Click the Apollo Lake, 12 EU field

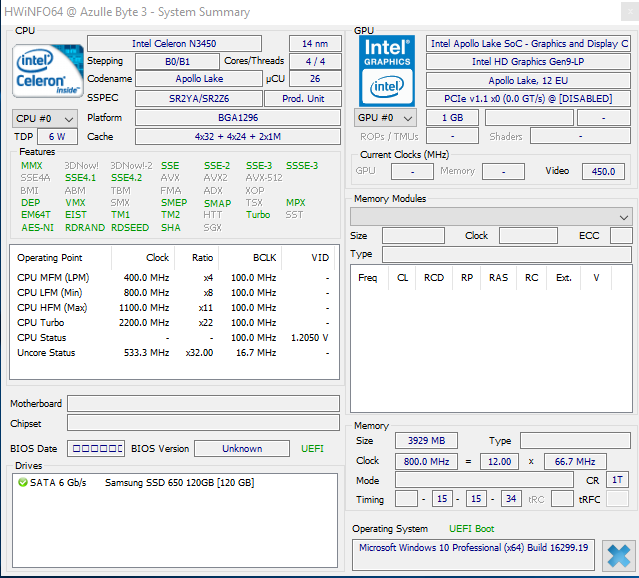click(529, 81)
